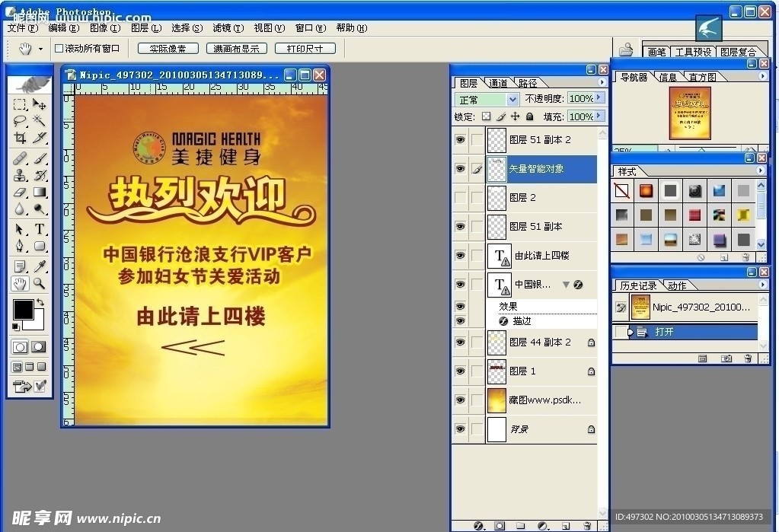Toggle lock transparent pixels
Image resolution: width=779 pixels, height=532 pixels.
coord(487,116)
